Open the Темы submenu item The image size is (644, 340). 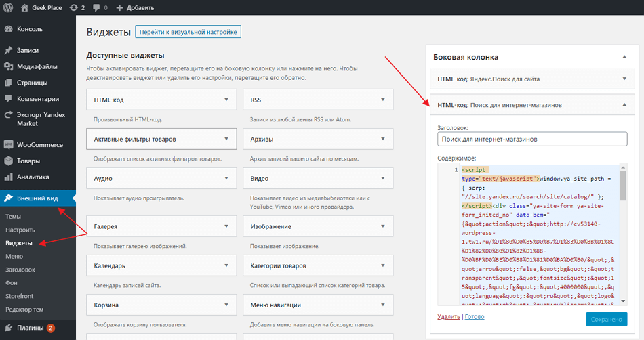[x=13, y=217]
